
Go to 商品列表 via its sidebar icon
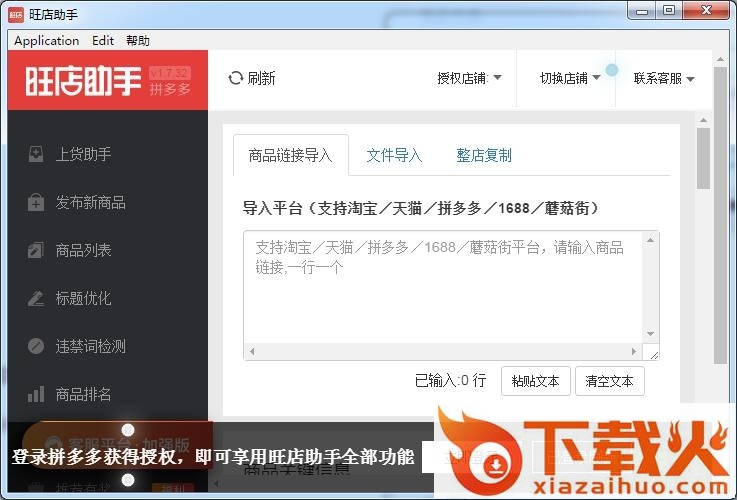point(36,250)
